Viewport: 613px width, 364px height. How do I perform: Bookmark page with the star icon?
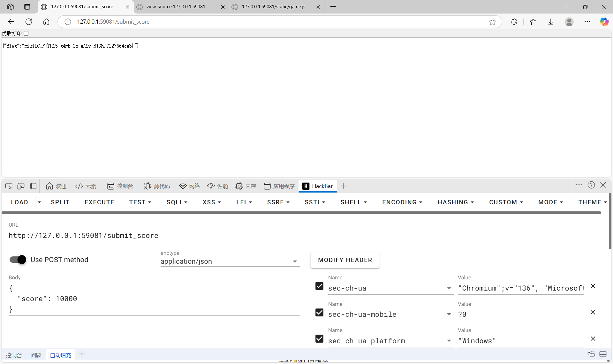click(492, 22)
